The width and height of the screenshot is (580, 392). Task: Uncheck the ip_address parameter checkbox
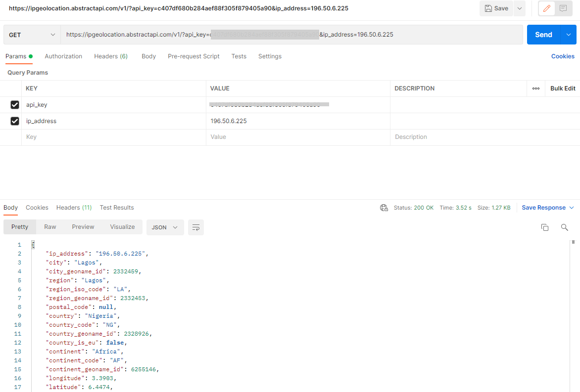(x=15, y=121)
